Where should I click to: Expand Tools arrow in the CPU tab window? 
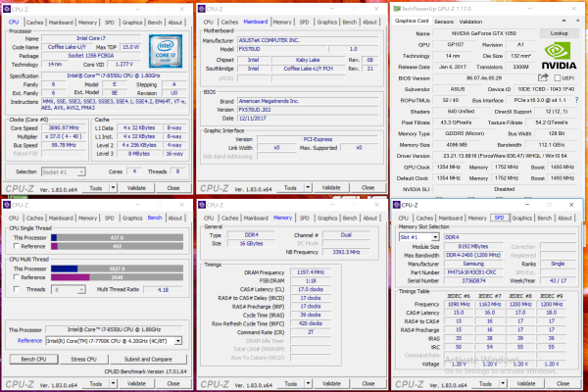[x=113, y=187]
